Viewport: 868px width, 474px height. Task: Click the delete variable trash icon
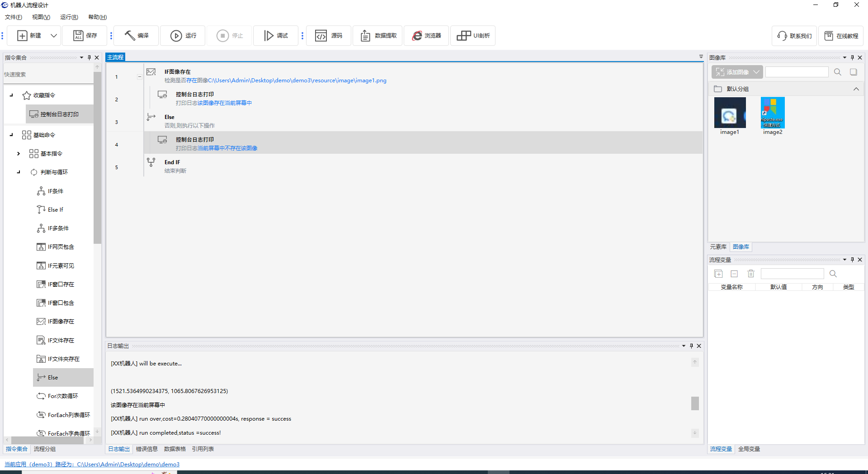[751, 274]
